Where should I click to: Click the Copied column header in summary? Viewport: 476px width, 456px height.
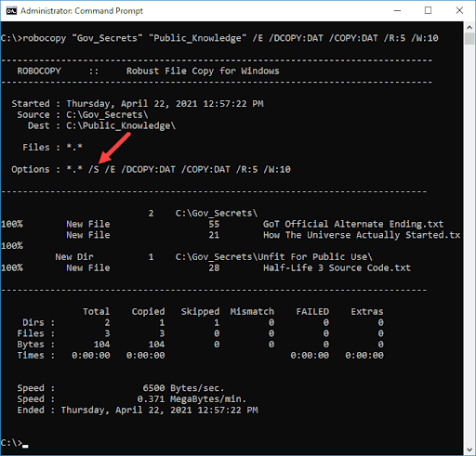coord(148,311)
